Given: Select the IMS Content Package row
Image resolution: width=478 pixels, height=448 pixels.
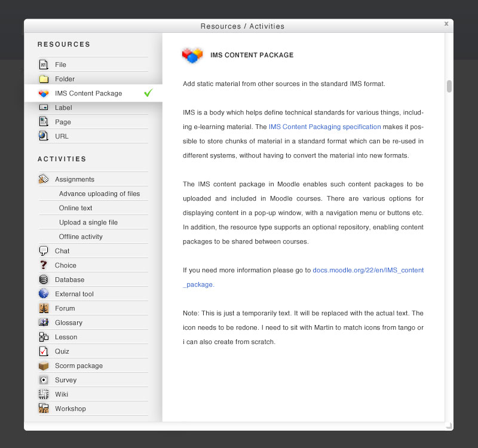Looking at the screenshot, I should coord(93,93).
